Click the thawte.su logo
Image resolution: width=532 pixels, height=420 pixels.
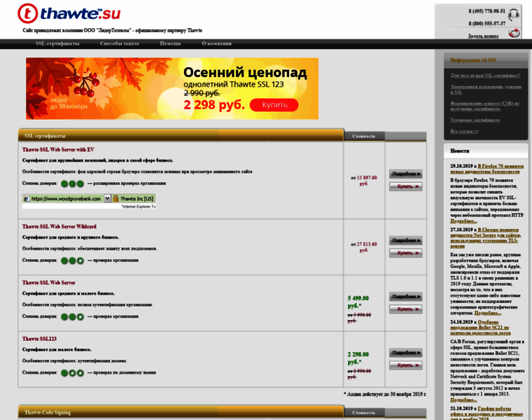[x=69, y=13]
